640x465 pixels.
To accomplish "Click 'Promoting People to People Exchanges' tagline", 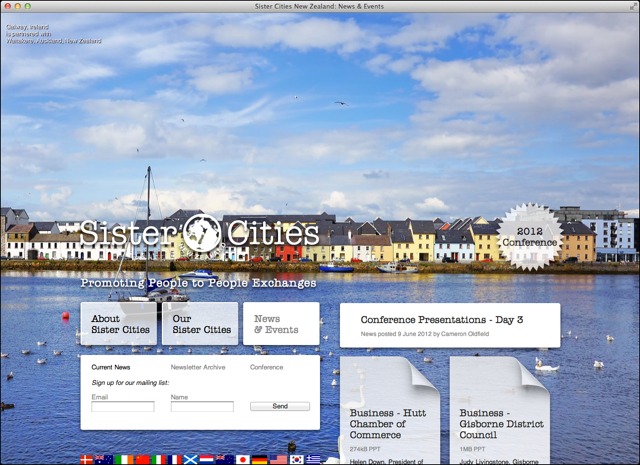I will coord(198,283).
